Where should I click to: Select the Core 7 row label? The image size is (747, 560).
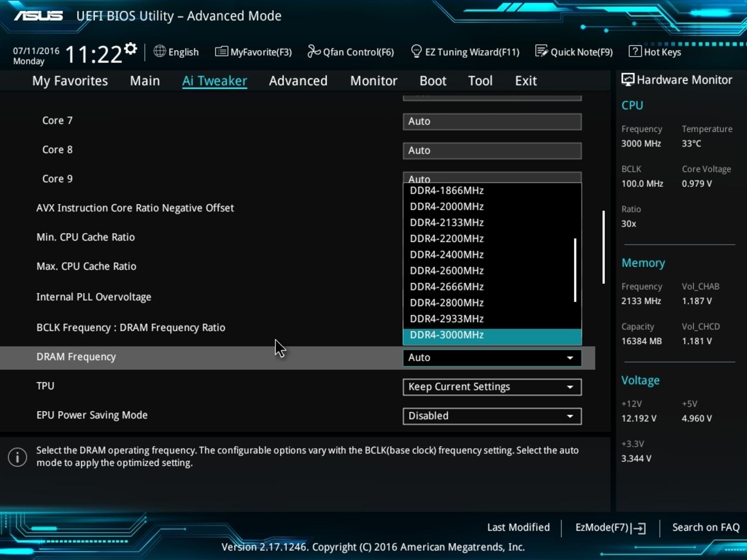[x=57, y=120]
